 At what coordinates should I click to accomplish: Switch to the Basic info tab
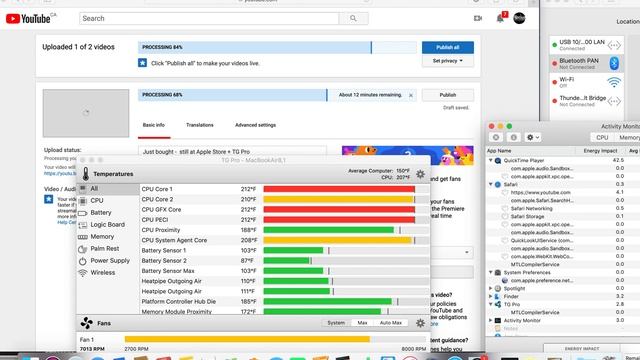point(154,125)
